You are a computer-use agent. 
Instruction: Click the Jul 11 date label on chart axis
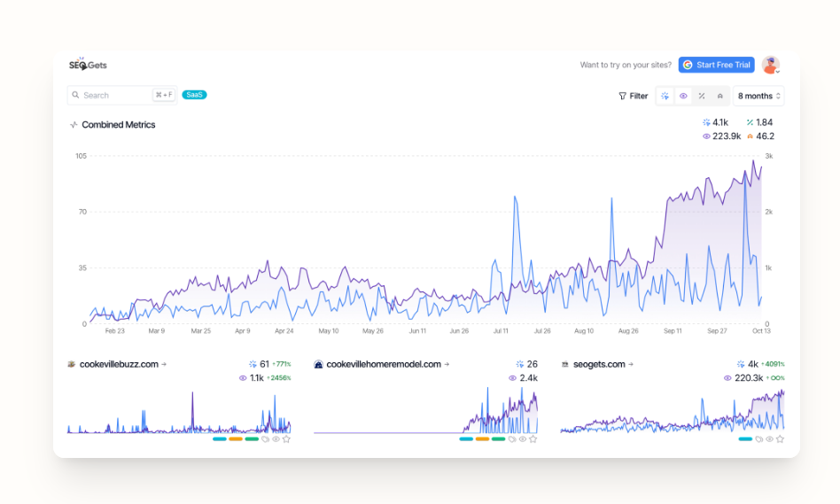coord(501,331)
